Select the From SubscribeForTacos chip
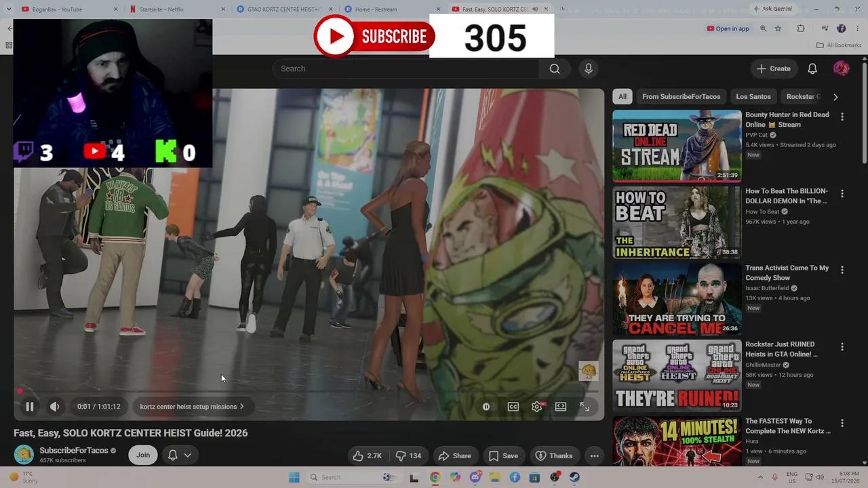The image size is (868, 488). pos(682,96)
